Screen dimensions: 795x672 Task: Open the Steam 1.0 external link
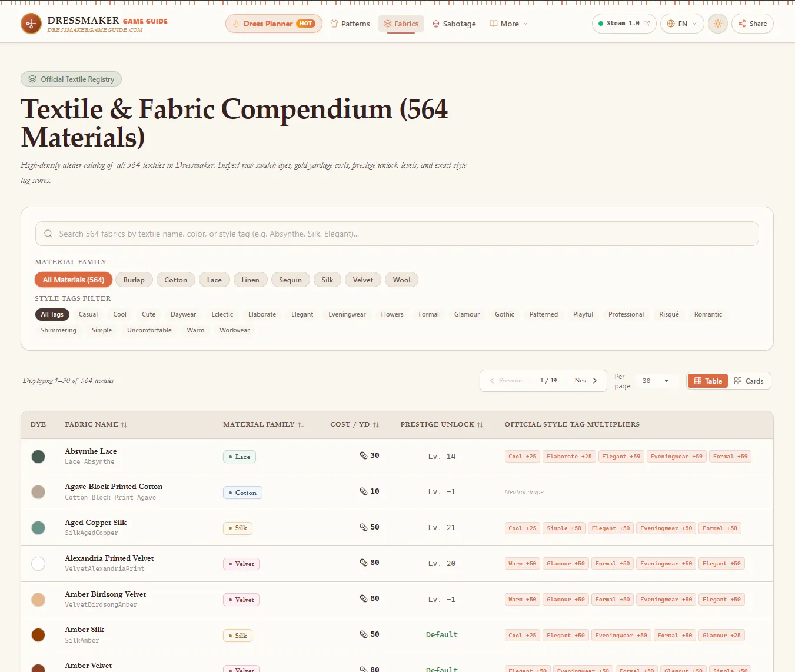(624, 24)
